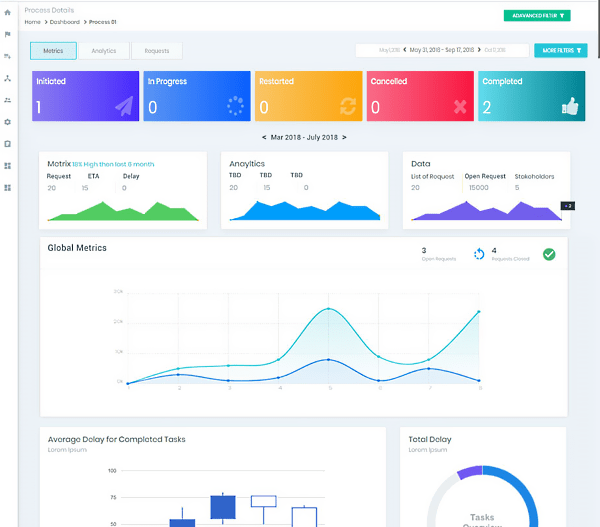Screen dimensions: 600x527
Task: Select the hierarchy tree sidebar icon
Action: tap(8, 78)
